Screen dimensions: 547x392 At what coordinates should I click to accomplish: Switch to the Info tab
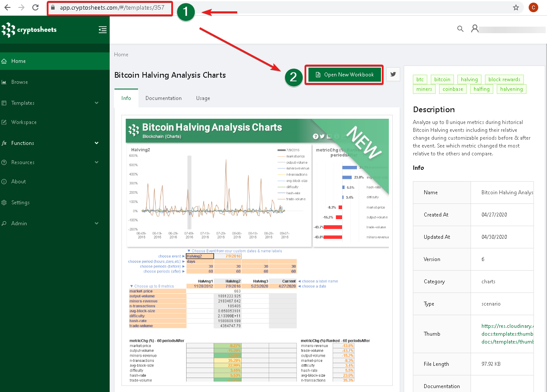point(126,98)
